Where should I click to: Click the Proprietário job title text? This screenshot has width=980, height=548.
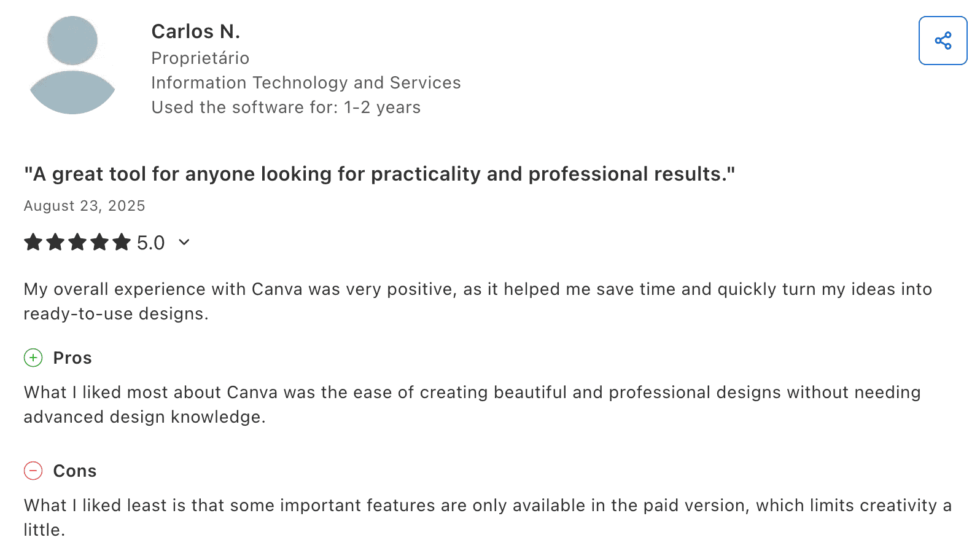200,58
